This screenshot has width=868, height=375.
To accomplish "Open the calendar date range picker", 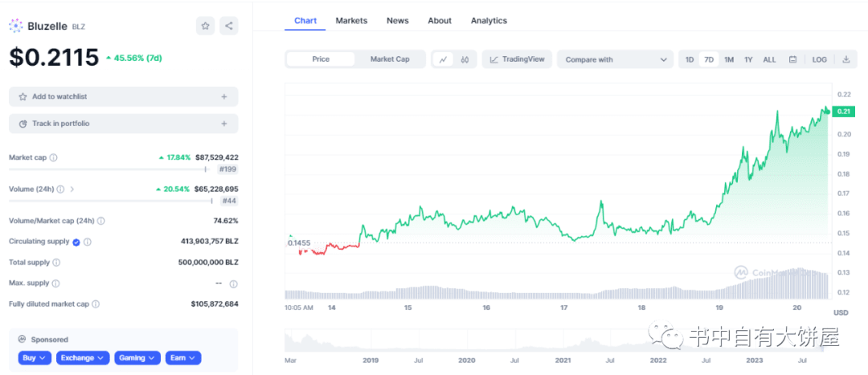I will coord(792,59).
